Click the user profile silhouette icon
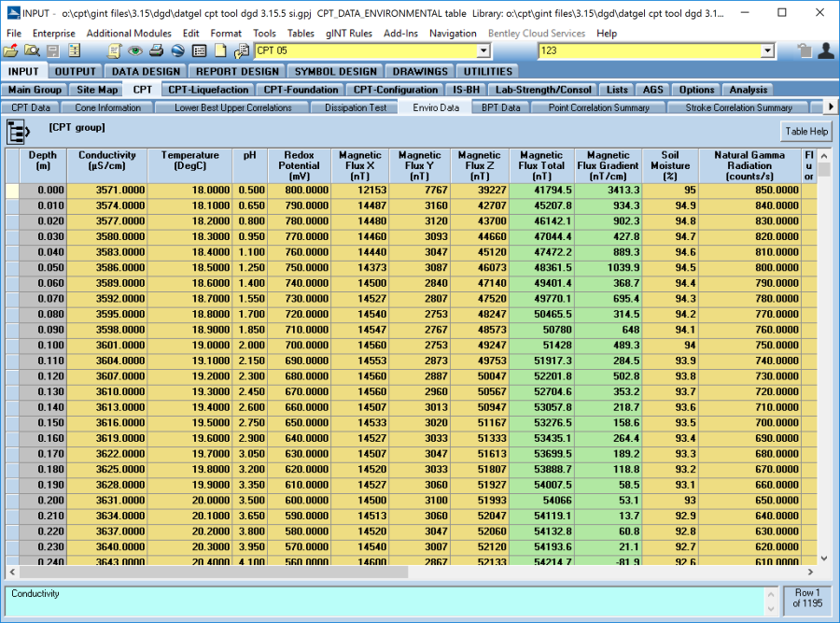This screenshot has height=623, width=840. pyautogui.click(x=825, y=50)
